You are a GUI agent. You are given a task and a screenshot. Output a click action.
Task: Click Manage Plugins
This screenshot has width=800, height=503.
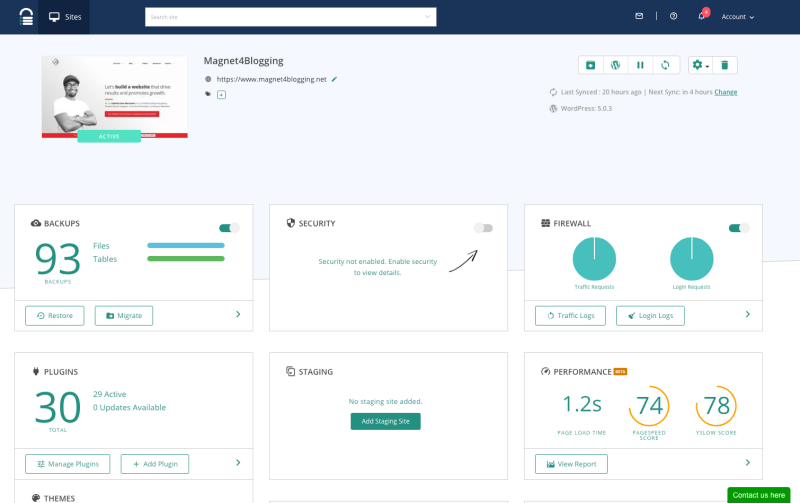(68, 464)
